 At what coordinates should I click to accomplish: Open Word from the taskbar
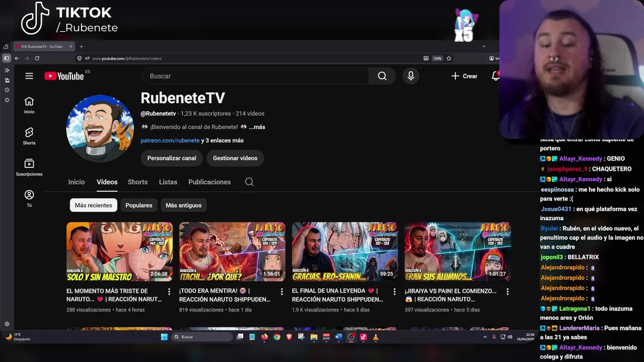coord(339,337)
